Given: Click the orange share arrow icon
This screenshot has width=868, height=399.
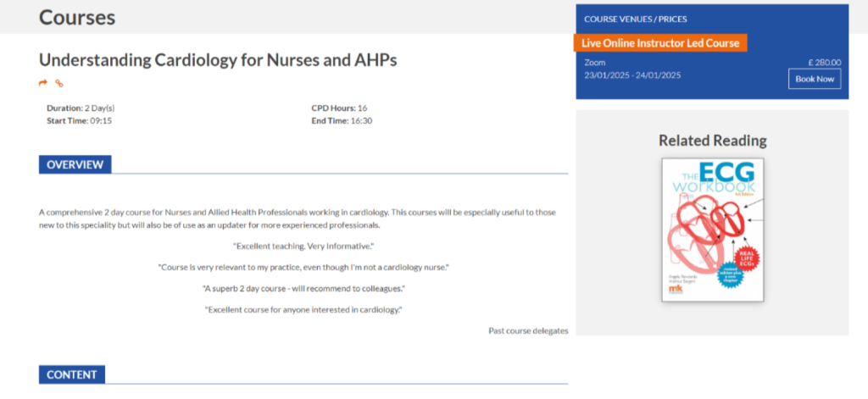Looking at the screenshot, I should tap(43, 83).
